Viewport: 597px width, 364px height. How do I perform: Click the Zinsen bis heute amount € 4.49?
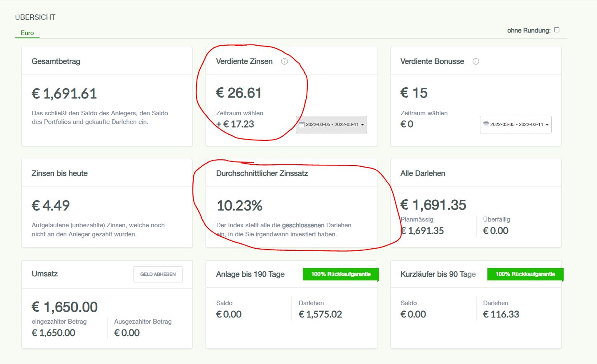[x=51, y=205]
